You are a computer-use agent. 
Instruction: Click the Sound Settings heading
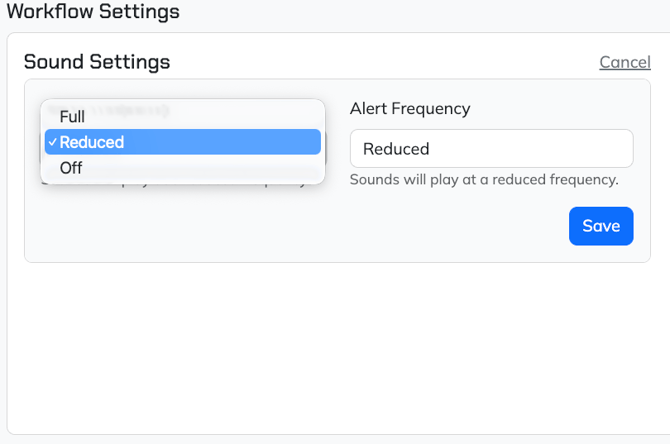point(97,62)
